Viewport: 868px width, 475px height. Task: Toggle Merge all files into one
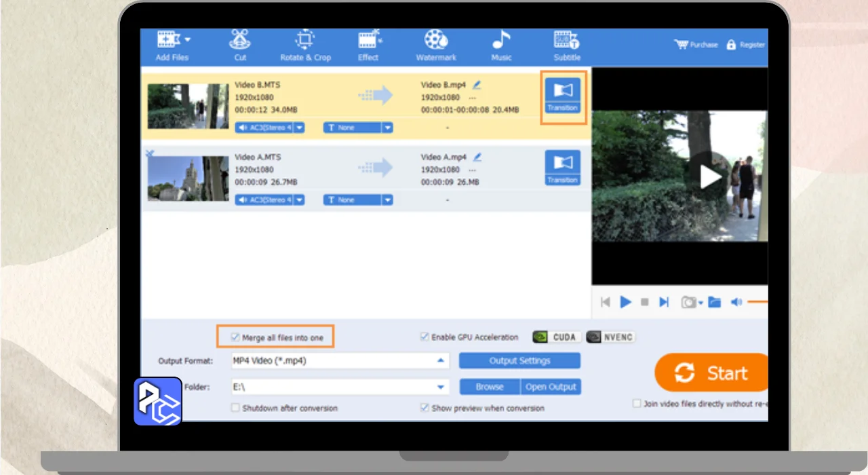(235, 337)
